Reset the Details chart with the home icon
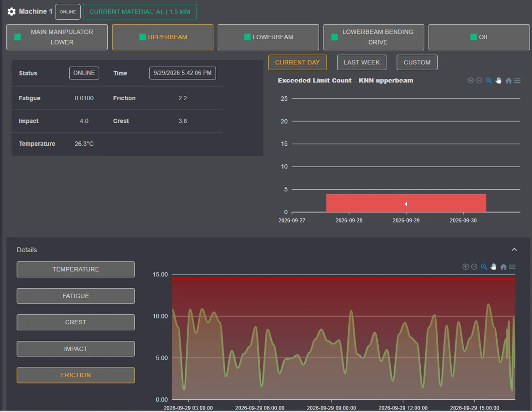The height and width of the screenshot is (412, 532). (503, 267)
